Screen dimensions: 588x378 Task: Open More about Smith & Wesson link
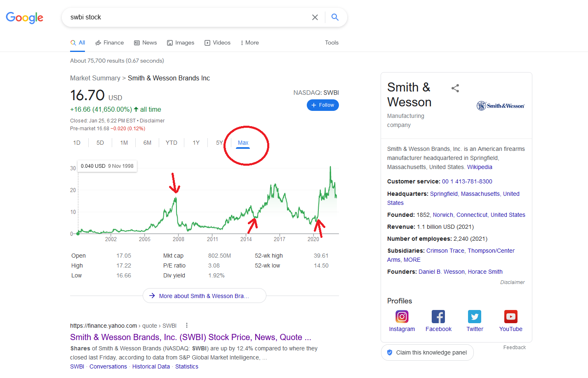pos(204,296)
